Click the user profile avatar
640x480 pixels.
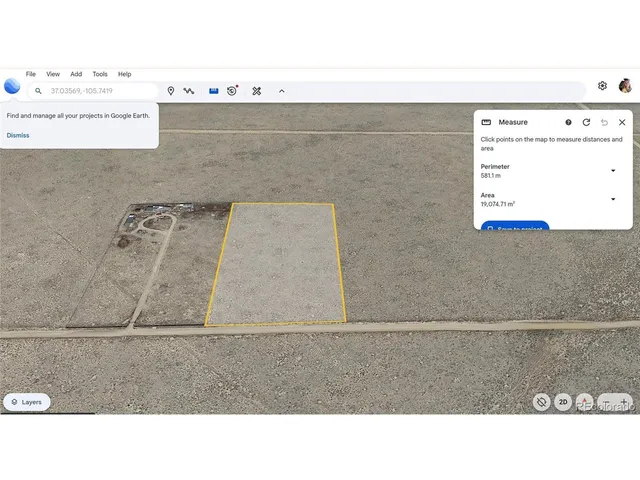625,86
